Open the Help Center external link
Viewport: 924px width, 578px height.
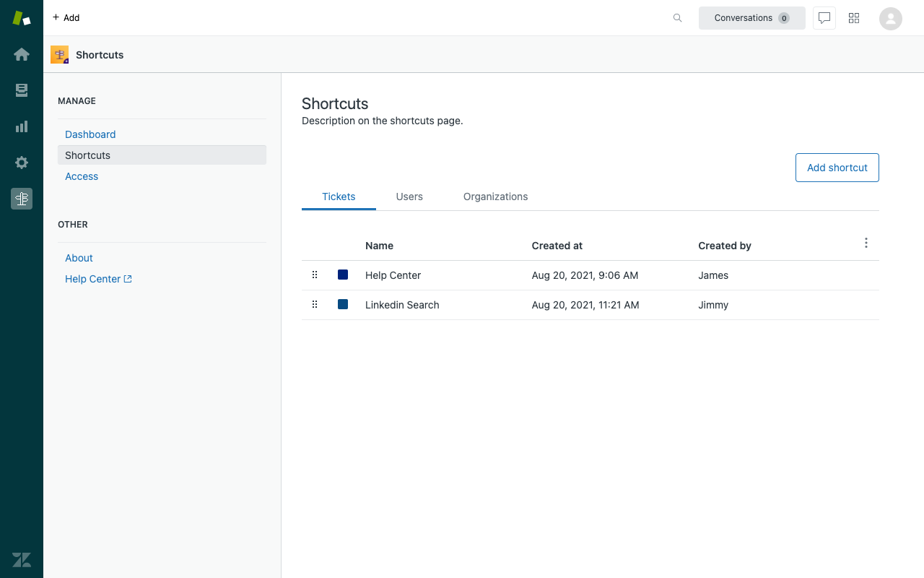[98, 279]
